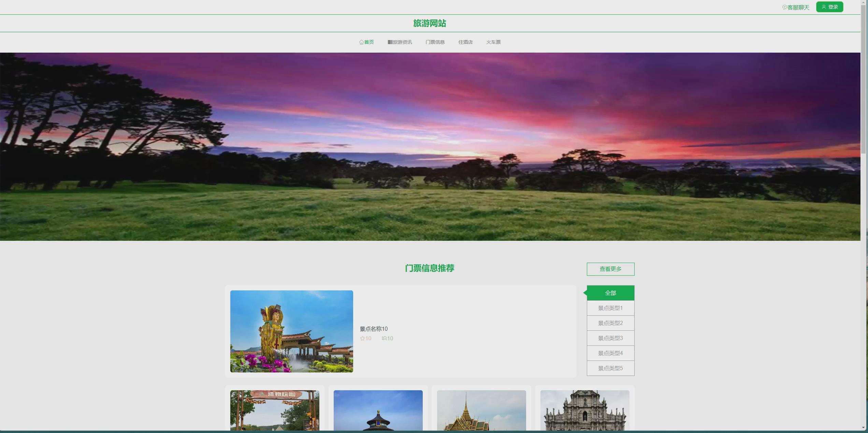
Task: Select the 景点类型1 filter
Action: [x=610, y=308]
